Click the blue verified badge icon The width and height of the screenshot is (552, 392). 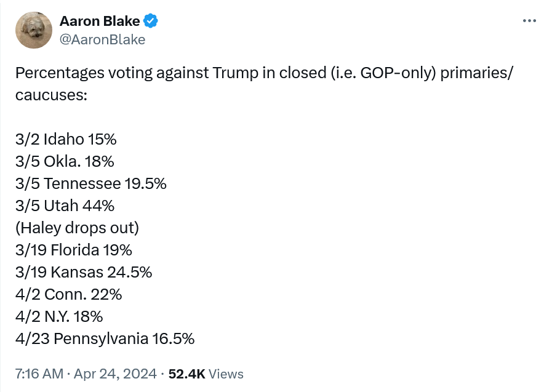(x=151, y=22)
